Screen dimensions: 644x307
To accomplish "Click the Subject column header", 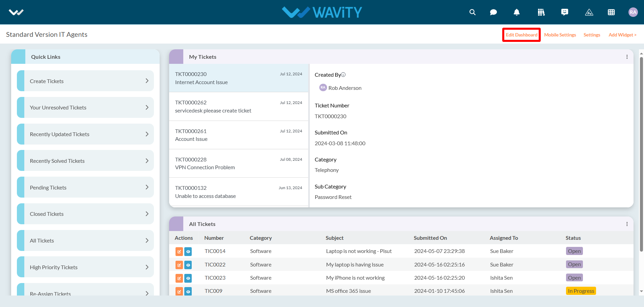I will tap(334, 238).
